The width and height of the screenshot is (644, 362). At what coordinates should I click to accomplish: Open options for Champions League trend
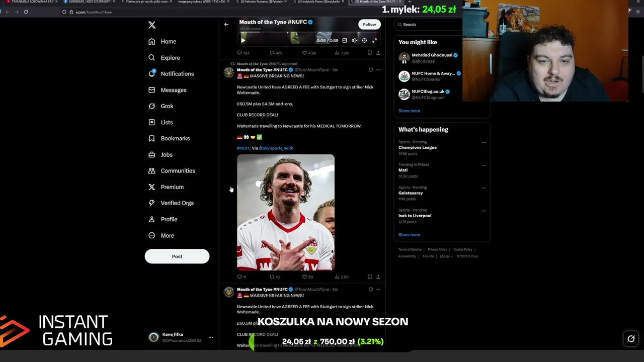pyautogui.click(x=484, y=142)
